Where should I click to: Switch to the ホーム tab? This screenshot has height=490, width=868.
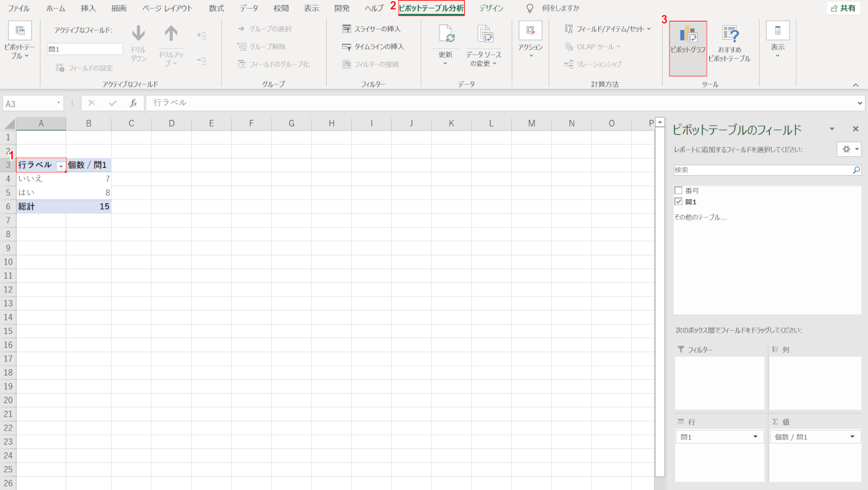tap(56, 8)
